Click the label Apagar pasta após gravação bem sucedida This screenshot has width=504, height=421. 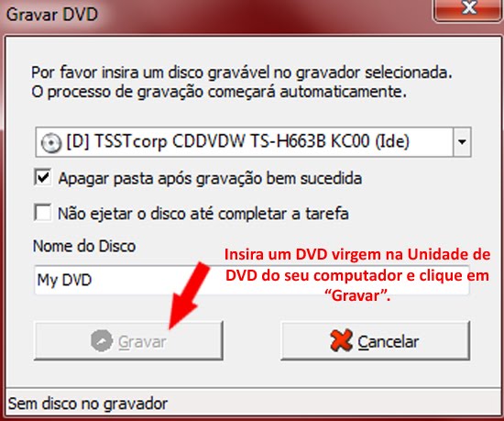(210, 179)
